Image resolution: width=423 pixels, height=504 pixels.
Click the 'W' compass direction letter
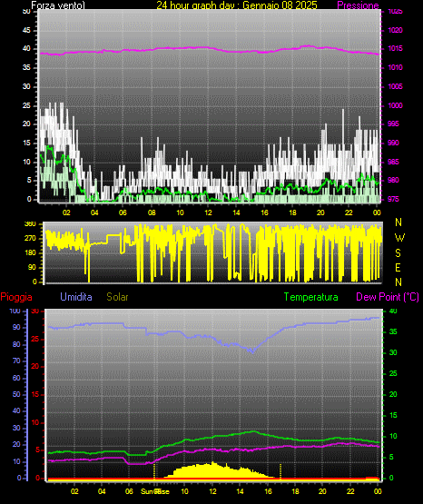399,238
